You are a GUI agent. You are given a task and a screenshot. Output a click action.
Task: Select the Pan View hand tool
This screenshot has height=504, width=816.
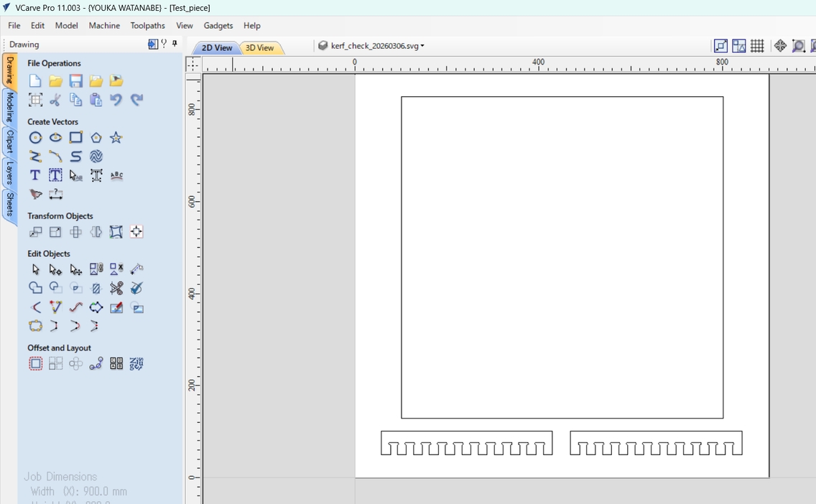point(780,46)
